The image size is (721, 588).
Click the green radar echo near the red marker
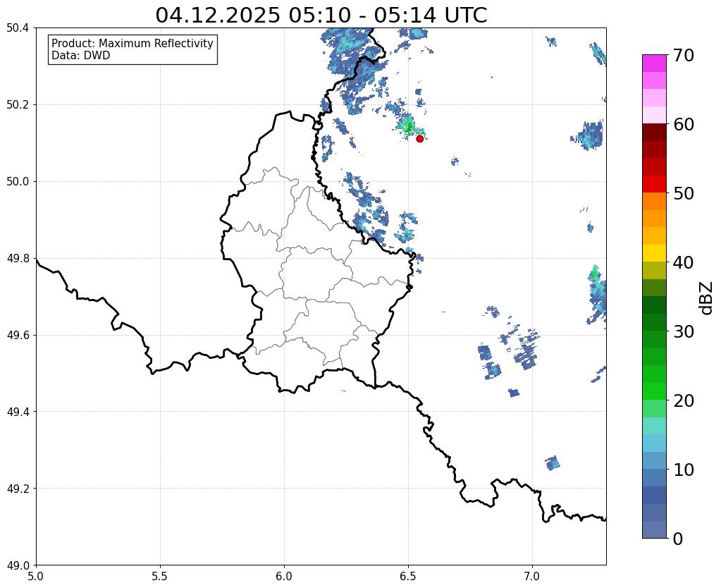pos(407,126)
